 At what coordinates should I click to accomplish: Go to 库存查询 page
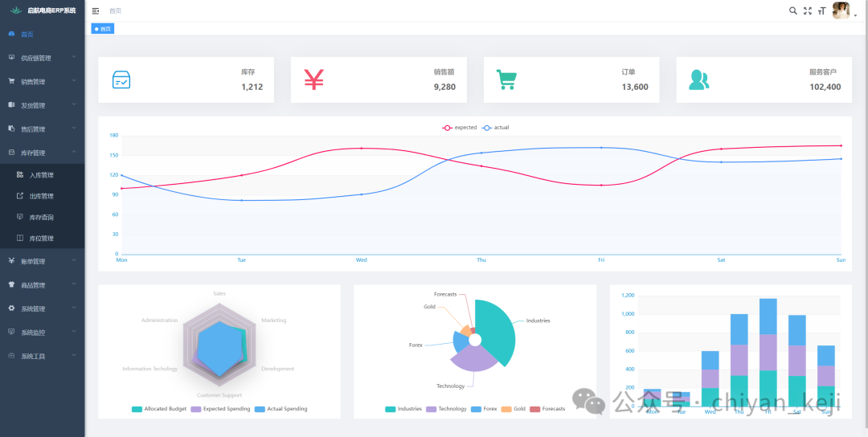pos(42,218)
